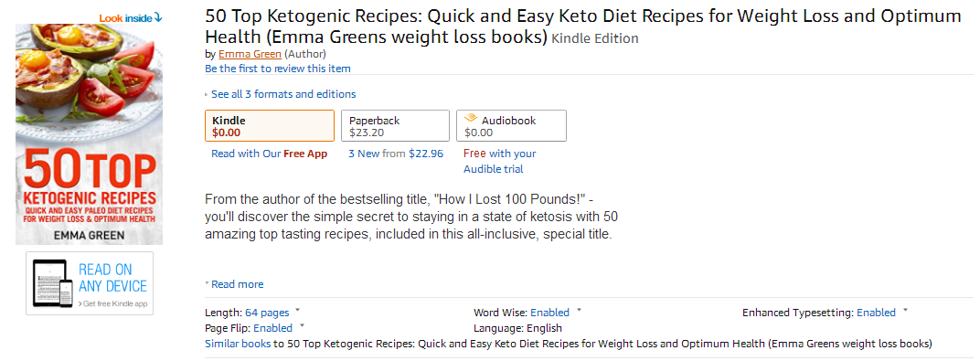Open the book cover image

pos(89,134)
